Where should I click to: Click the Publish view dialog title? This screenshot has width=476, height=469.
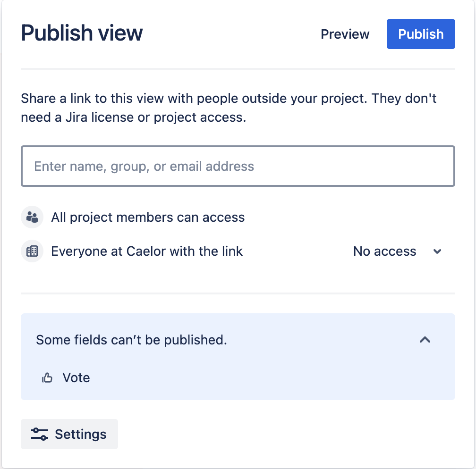[81, 33]
